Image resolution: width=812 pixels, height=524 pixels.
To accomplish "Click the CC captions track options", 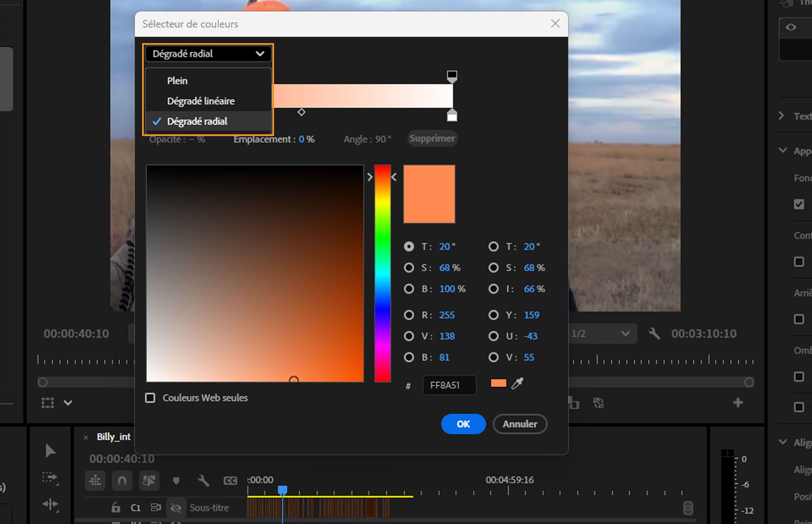I will (230, 480).
